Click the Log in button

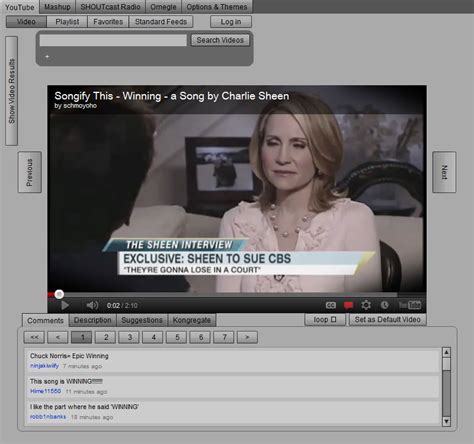pos(231,22)
